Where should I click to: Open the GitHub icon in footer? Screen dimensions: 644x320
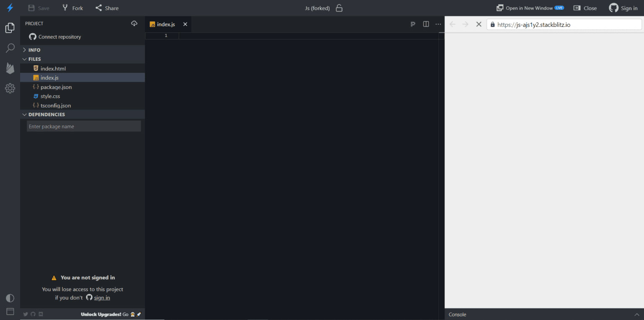[x=33, y=314]
